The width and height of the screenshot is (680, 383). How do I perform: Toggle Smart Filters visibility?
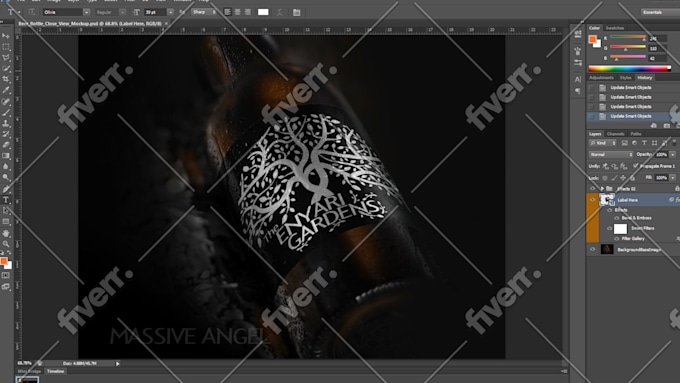[609, 228]
